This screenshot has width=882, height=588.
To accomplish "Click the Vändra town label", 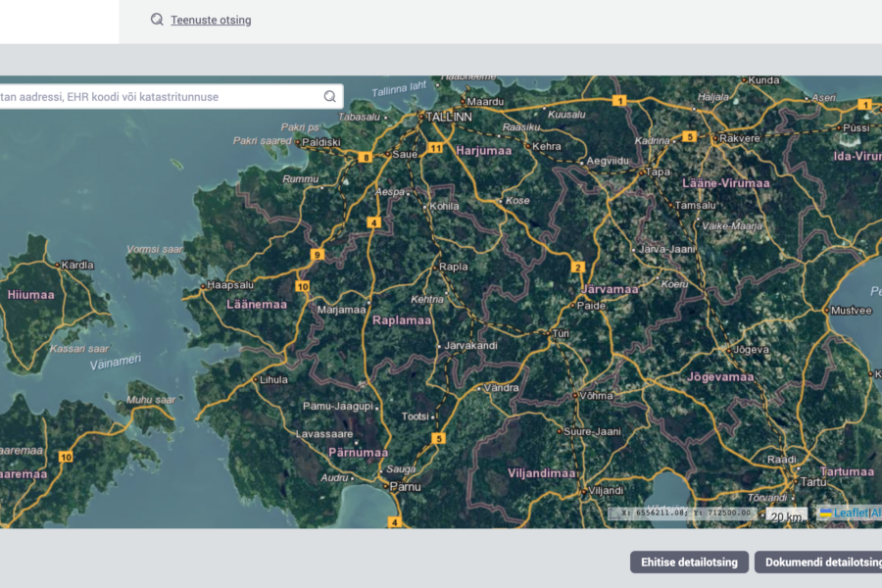I will [x=501, y=388].
